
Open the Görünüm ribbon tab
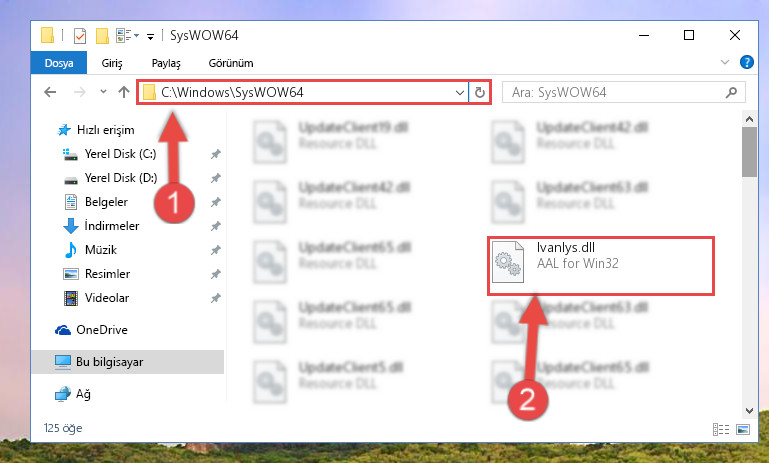coord(231,63)
